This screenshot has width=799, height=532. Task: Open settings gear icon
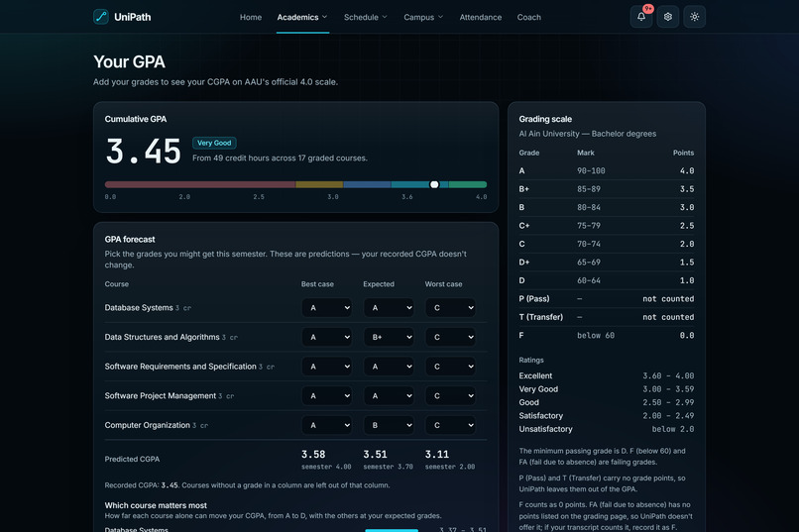click(667, 17)
